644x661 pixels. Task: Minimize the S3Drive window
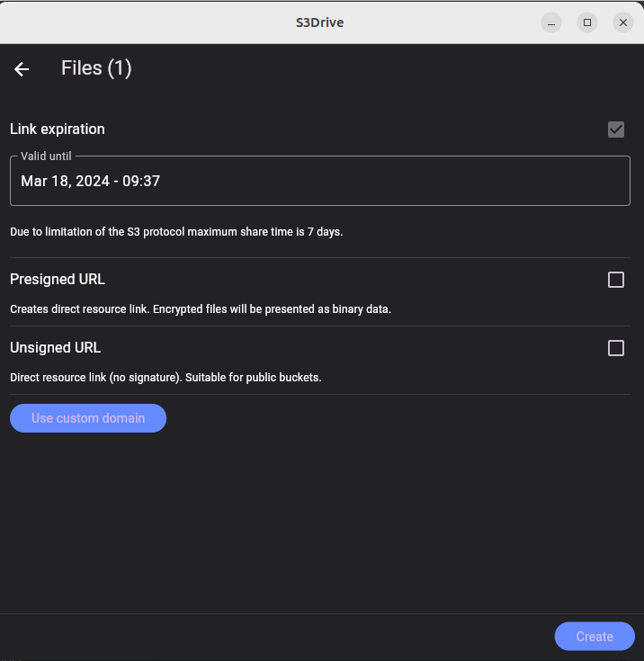coord(551,22)
